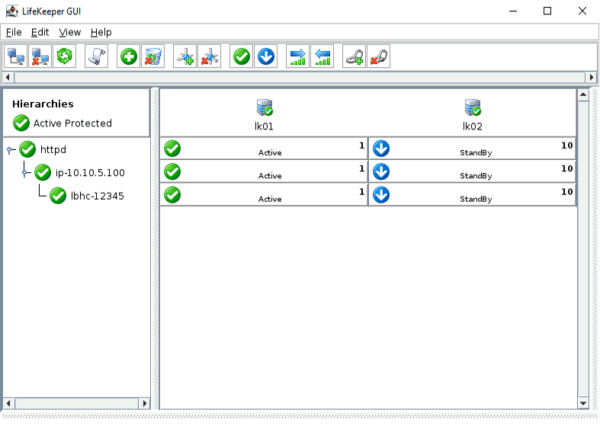Click the Active text in lbhc-12345 lk01 cell

point(270,199)
